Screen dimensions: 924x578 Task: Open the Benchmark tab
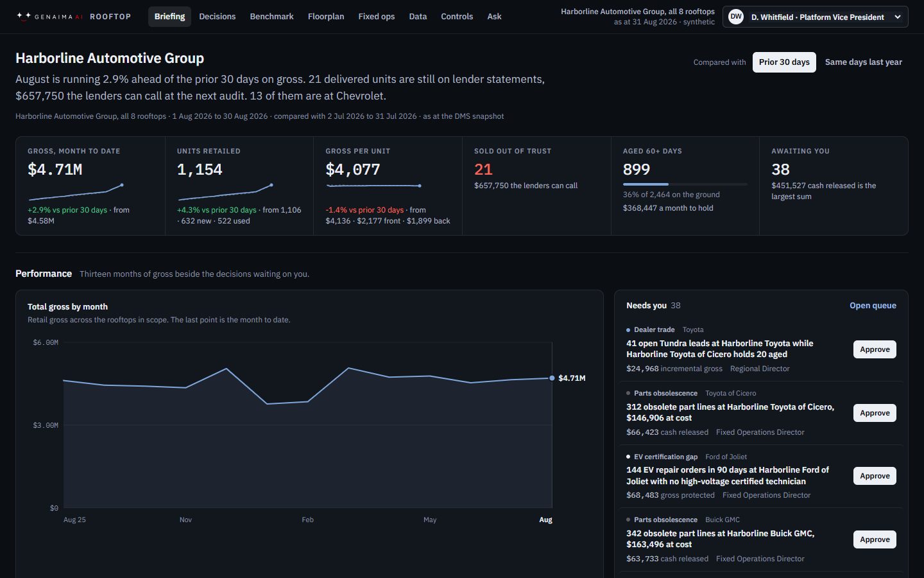click(271, 17)
